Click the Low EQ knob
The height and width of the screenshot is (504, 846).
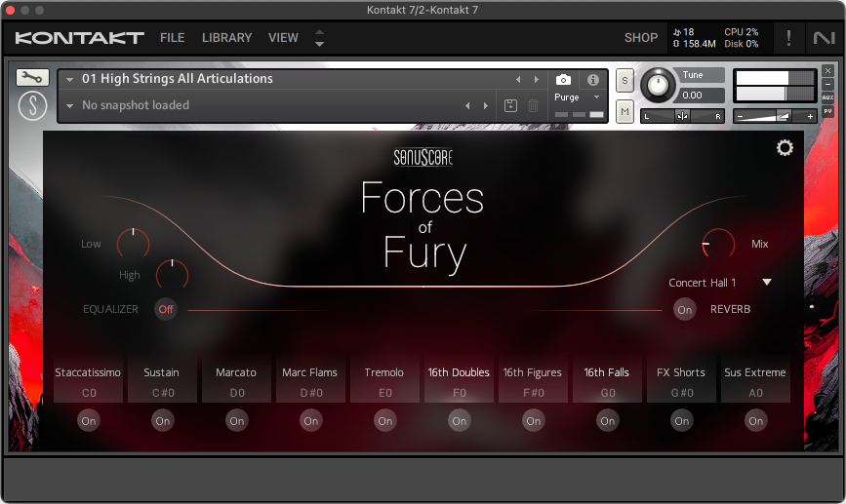[134, 244]
